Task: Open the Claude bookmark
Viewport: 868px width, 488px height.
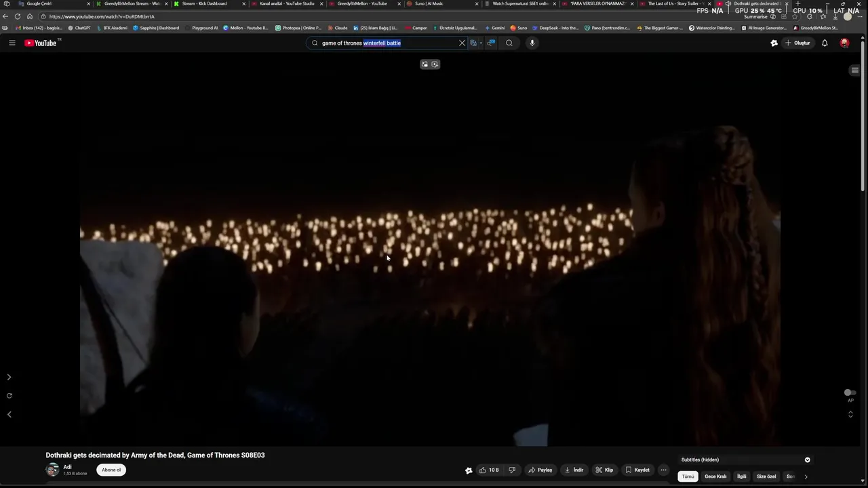Action: click(x=338, y=28)
